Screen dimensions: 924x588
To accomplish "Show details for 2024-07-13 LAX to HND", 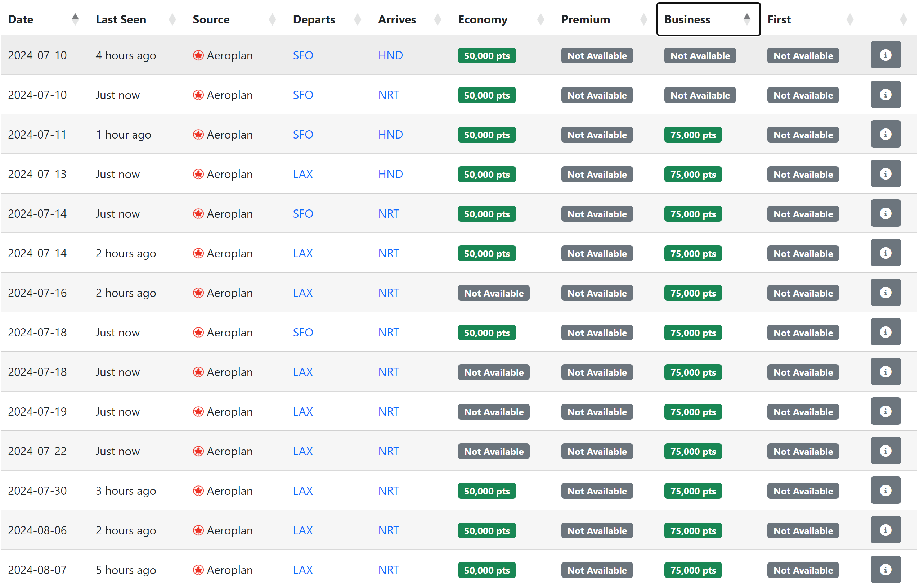I will (885, 174).
